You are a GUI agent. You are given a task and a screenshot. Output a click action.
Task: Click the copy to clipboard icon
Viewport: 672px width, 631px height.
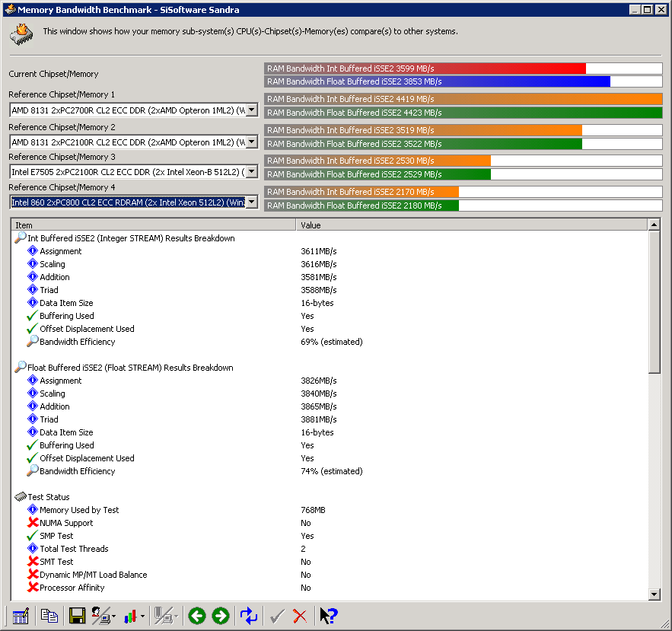pyautogui.click(x=49, y=616)
